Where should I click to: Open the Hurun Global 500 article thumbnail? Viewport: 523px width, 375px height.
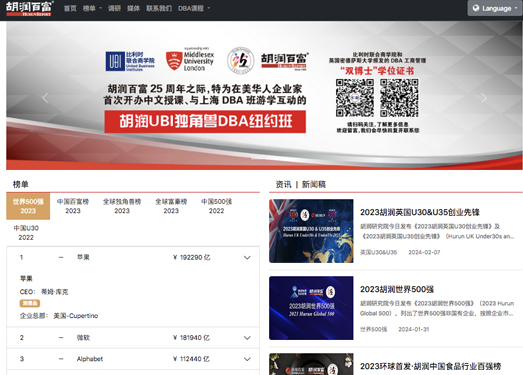click(x=311, y=308)
